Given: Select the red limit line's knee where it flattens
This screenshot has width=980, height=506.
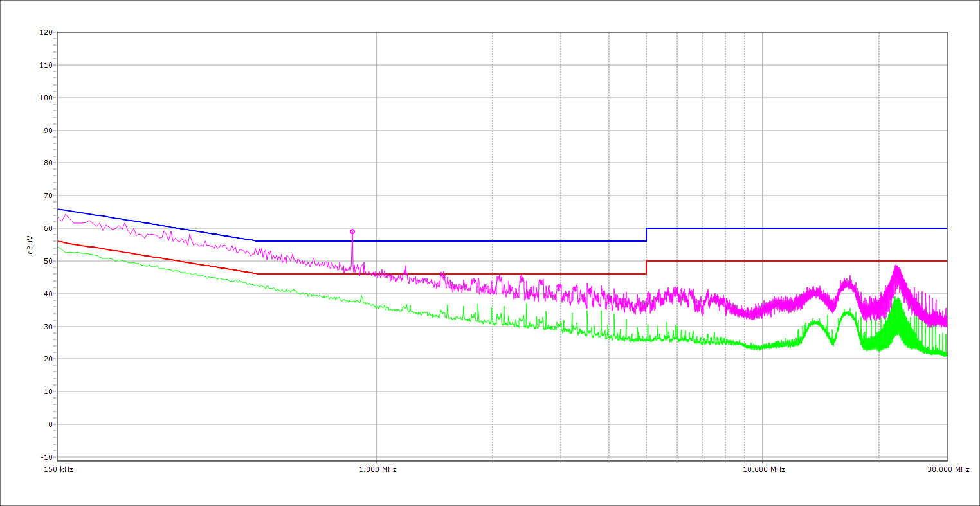Looking at the screenshot, I should [x=257, y=274].
